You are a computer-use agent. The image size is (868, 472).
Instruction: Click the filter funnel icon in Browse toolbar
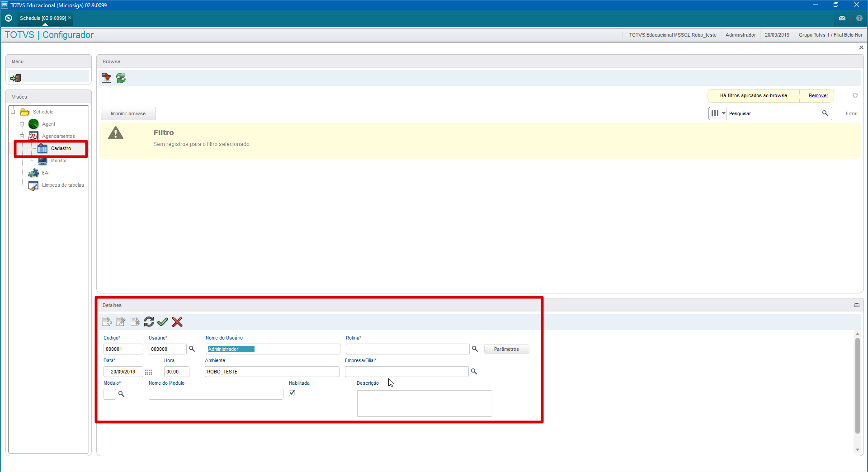(x=106, y=78)
